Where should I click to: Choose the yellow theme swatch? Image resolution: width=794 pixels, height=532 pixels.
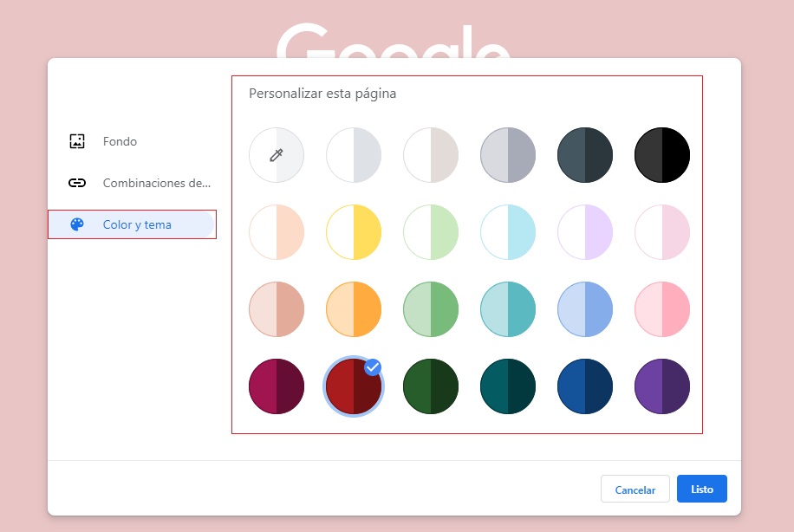click(x=354, y=232)
